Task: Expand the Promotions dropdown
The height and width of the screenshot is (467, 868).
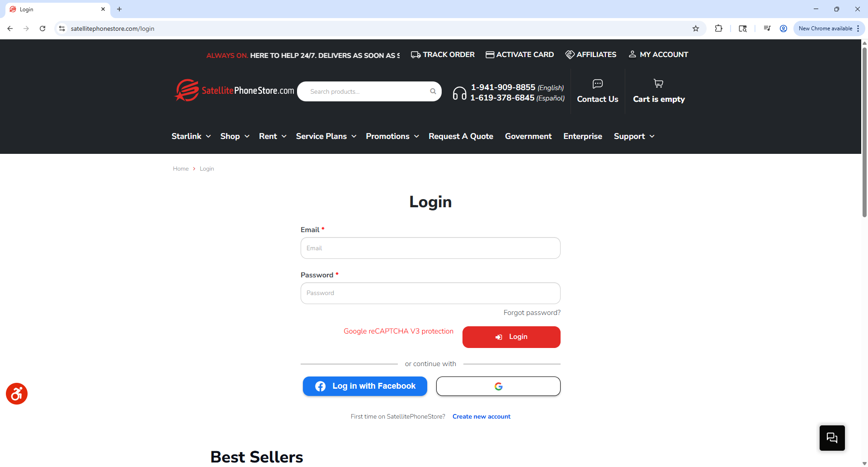Action: click(x=392, y=136)
